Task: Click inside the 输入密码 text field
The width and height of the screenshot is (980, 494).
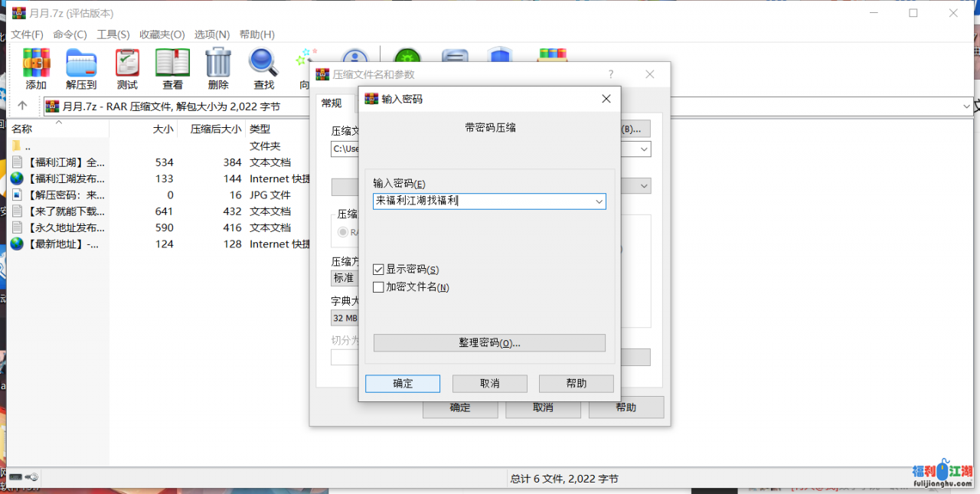Action: pos(482,201)
